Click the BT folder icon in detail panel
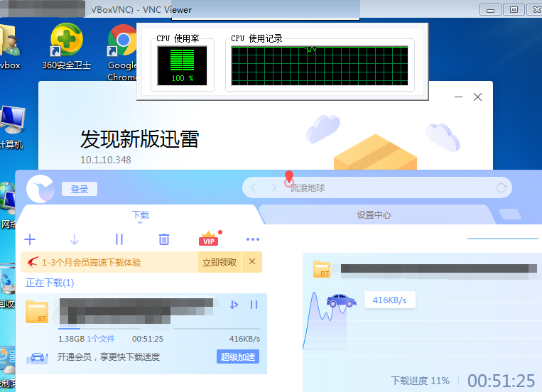The width and height of the screenshot is (542, 392). (322, 269)
